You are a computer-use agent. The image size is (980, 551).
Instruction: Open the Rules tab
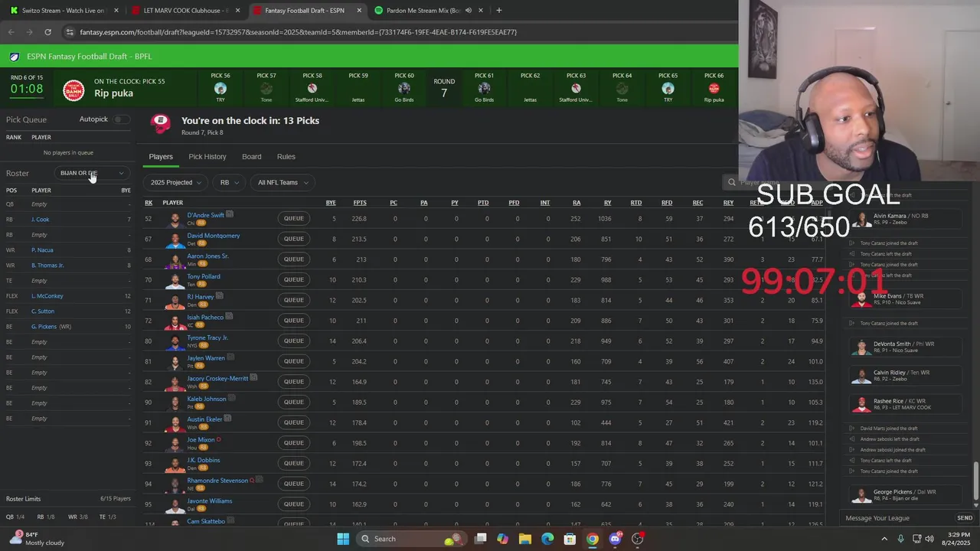[x=286, y=156]
